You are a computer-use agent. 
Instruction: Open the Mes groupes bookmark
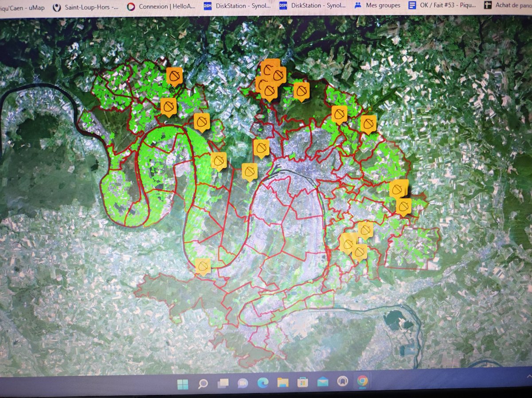pos(378,6)
